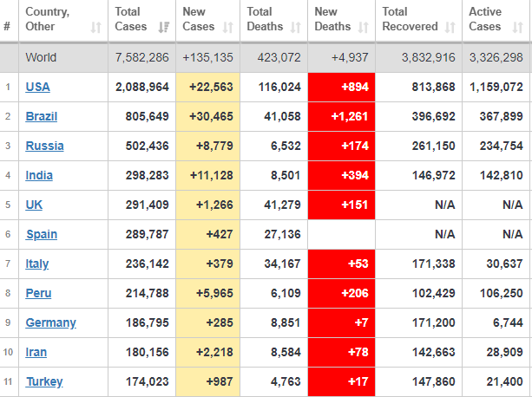Follow the Russia link
The width and height of the screenshot is (532, 397).
click(x=44, y=146)
